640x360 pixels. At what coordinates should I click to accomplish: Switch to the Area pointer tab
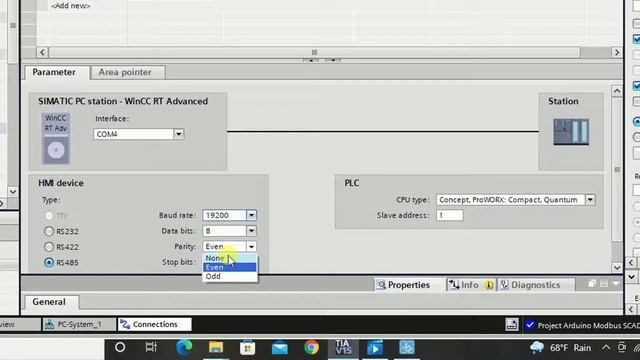(x=128, y=72)
